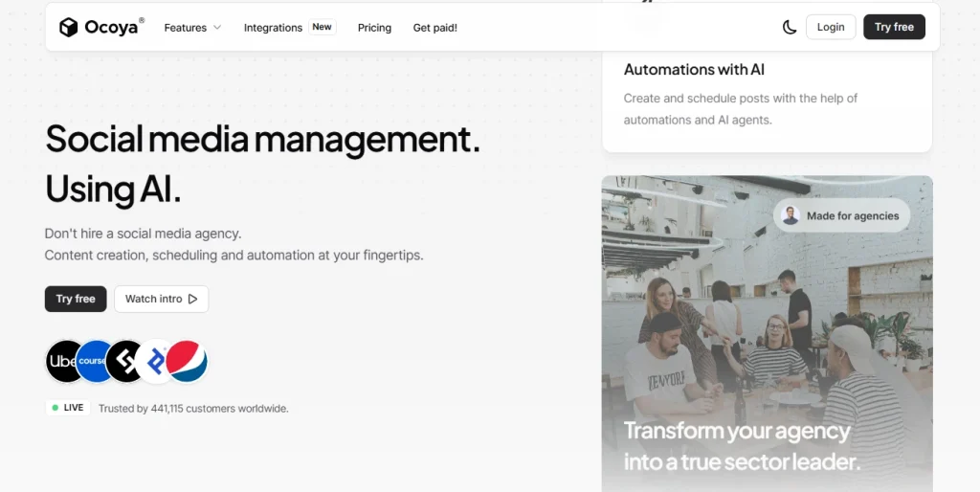
Task: Click the agency team photo card
Action: click(767, 333)
